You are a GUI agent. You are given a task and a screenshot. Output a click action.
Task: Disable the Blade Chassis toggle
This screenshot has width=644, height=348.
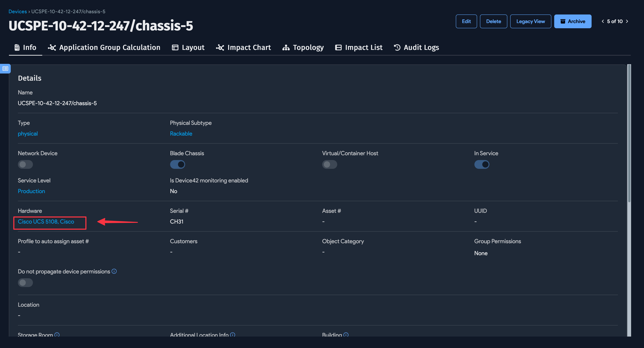coord(177,164)
